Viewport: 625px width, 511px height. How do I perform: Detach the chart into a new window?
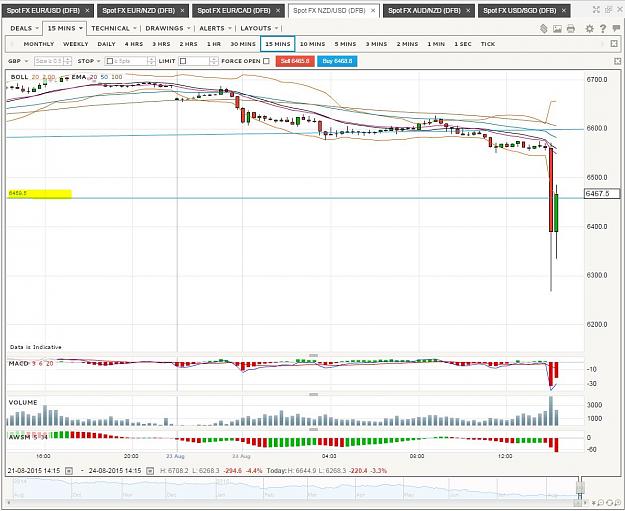608,10
